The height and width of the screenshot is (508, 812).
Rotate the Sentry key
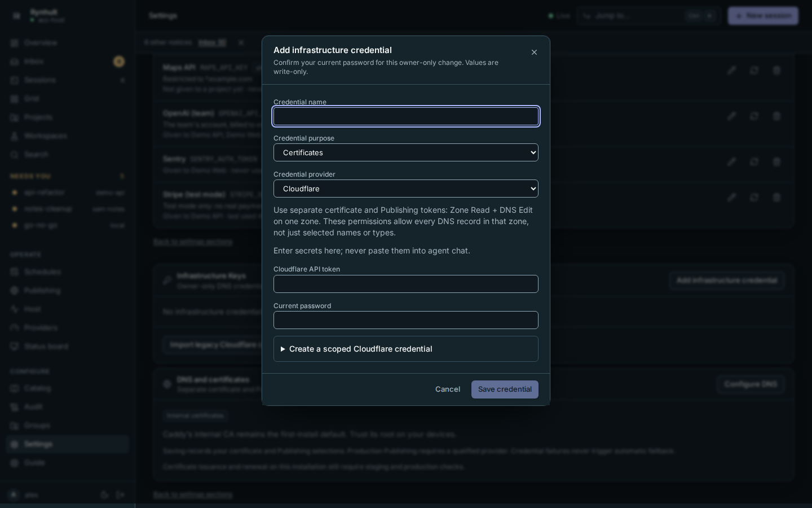[x=754, y=162]
